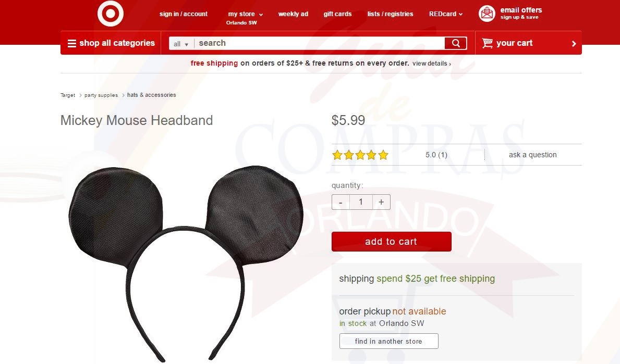The image size is (620, 364).
Task: Increase quantity with the plus button
Action: tap(381, 202)
